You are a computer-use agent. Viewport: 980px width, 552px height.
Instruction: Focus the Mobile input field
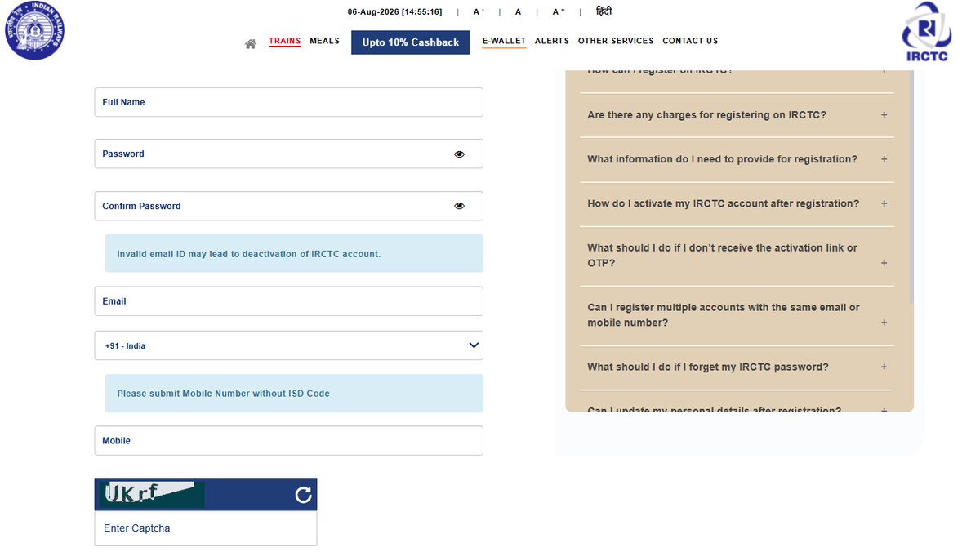pyautogui.click(x=288, y=441)
